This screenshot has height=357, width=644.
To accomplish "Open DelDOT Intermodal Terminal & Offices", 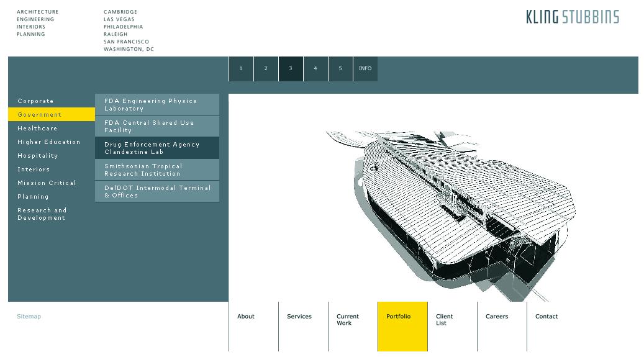I will click(157, 192).
